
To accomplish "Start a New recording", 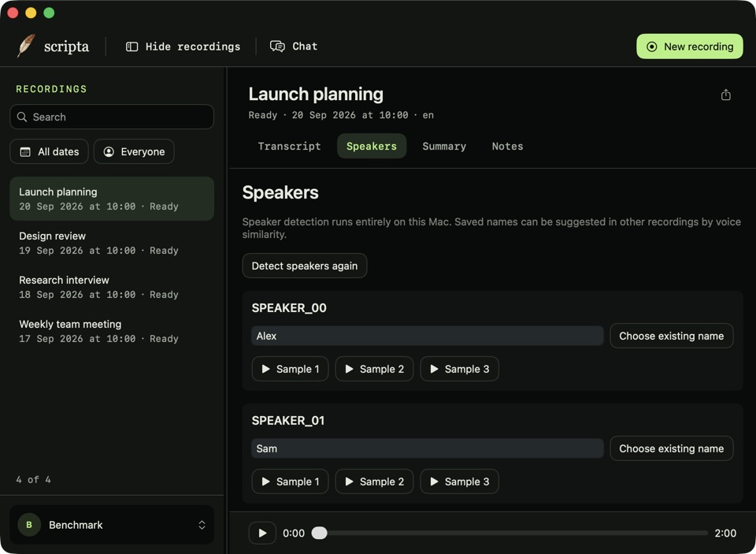I will tap(690, 46).
